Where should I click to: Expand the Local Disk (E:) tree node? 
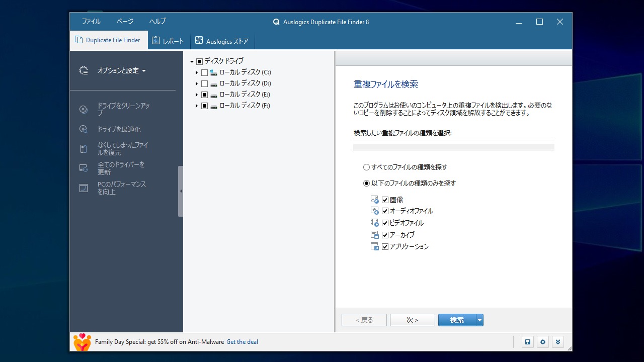[197, 95]
